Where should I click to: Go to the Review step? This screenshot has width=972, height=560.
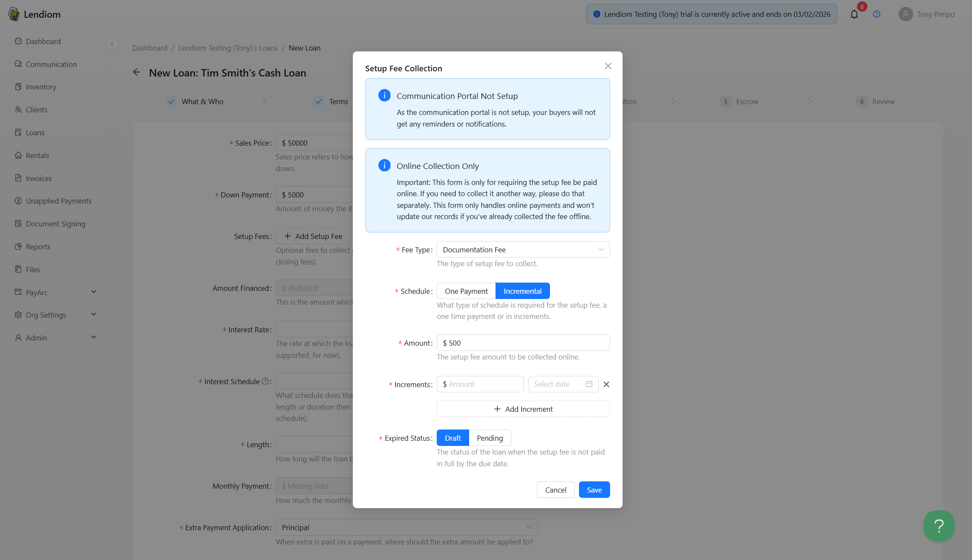[x=875, y=102]
